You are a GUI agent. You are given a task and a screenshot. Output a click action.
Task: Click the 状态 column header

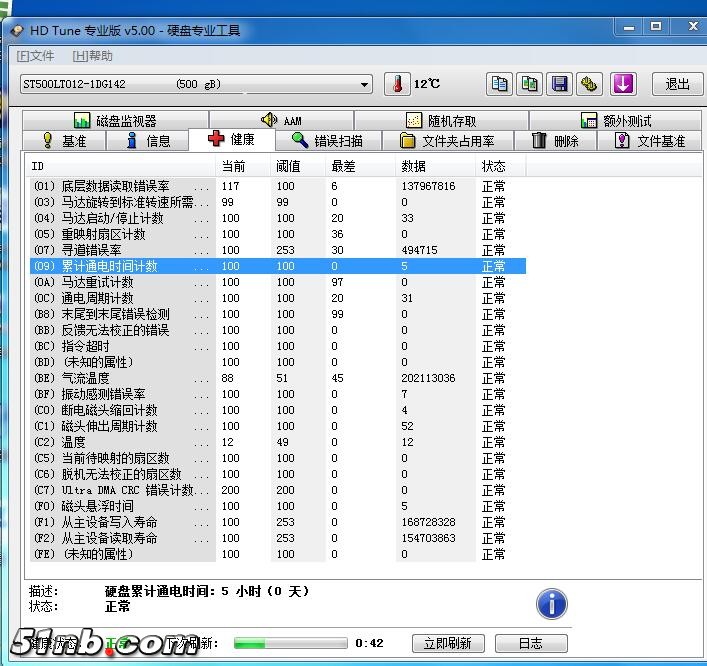(500, 166)
